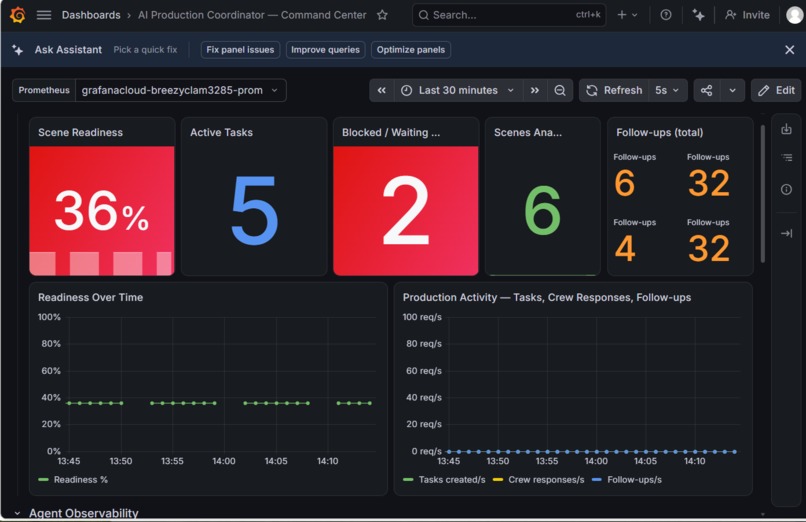Open AI Production Coordinator breadcrumb
This screenshot has height=522, width=806.
[252, 15]
